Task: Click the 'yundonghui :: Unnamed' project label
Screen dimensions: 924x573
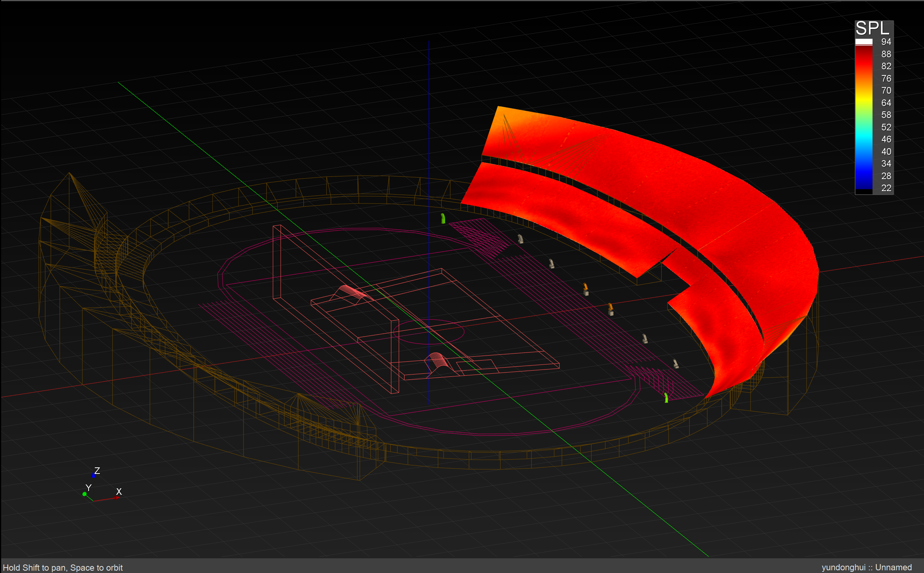Action: point(867,568)
